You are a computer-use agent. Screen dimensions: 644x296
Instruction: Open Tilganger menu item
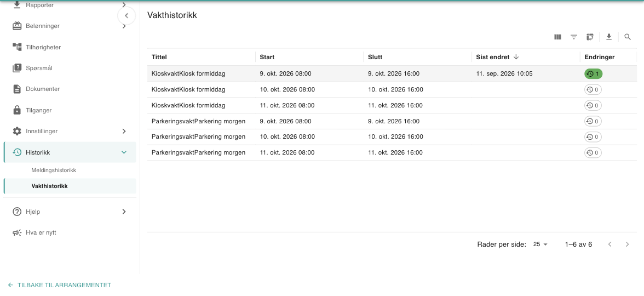pyautogui.click(x=70, y=110)
